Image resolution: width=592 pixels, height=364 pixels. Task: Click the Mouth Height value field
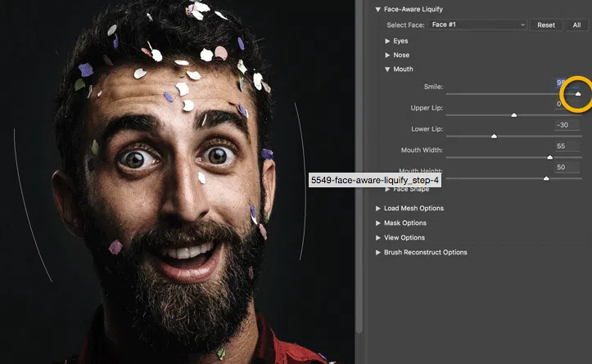pyautogui.click(x=567, y=167)
